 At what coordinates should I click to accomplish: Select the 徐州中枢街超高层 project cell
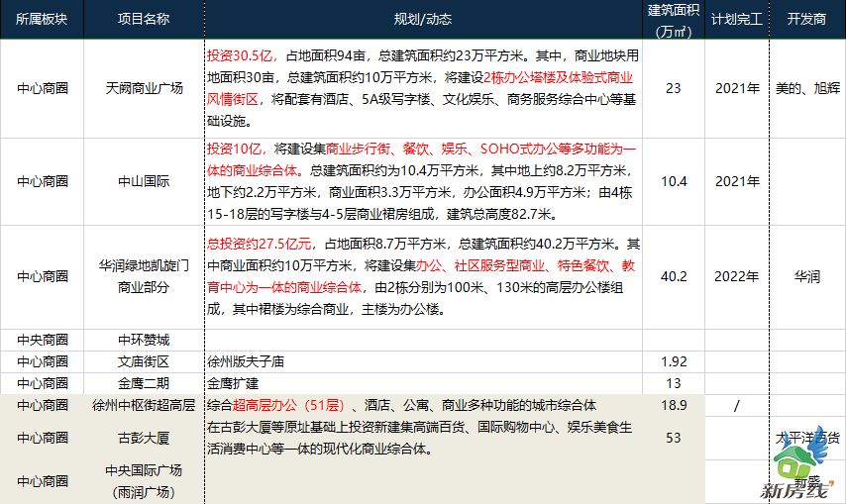click(144, 405)
